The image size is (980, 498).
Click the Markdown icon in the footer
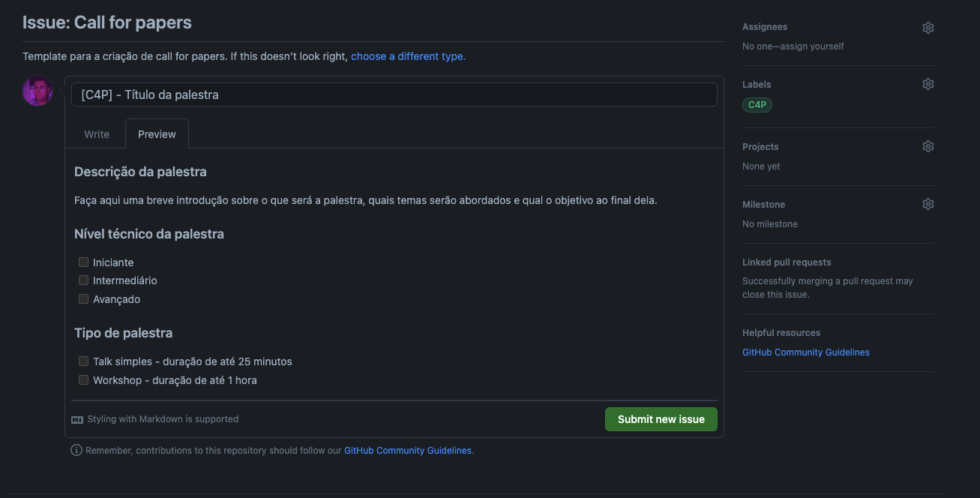77,419
